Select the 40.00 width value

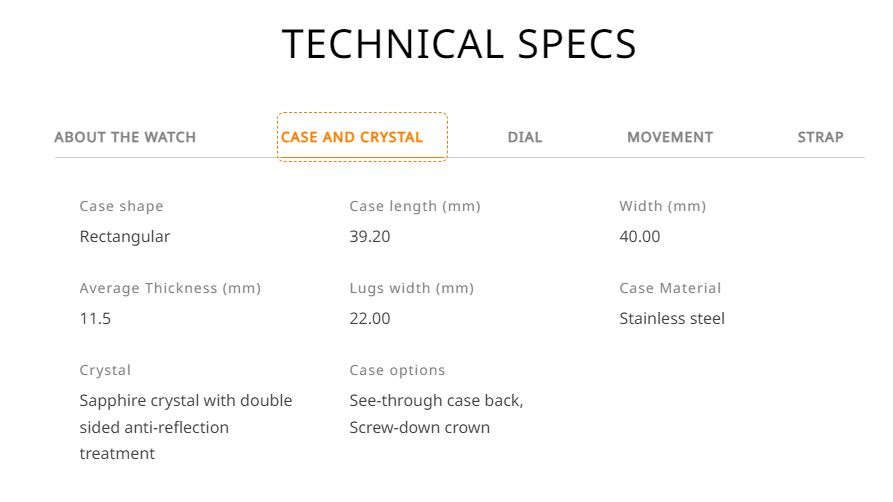click(640, 236)
